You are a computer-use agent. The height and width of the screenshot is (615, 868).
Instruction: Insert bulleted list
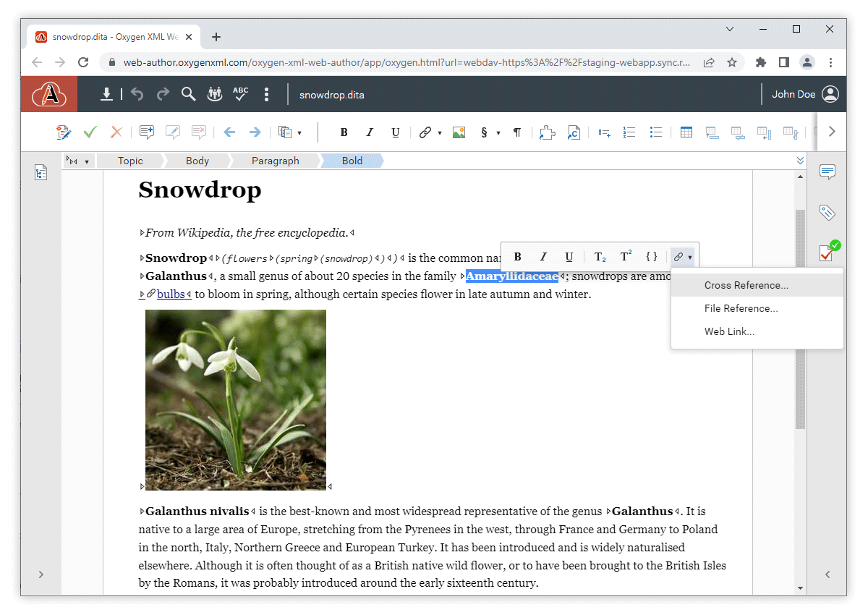pyautogui.click(x=655, y=132)
